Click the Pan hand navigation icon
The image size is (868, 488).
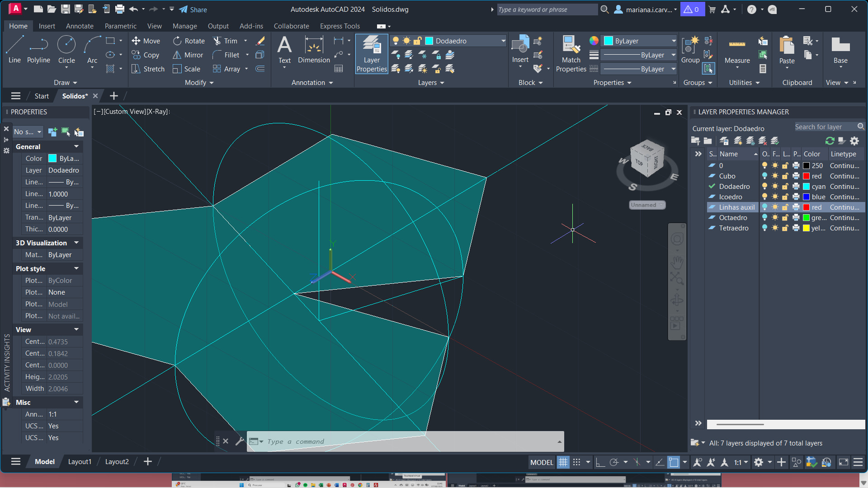tap(677, 262)
